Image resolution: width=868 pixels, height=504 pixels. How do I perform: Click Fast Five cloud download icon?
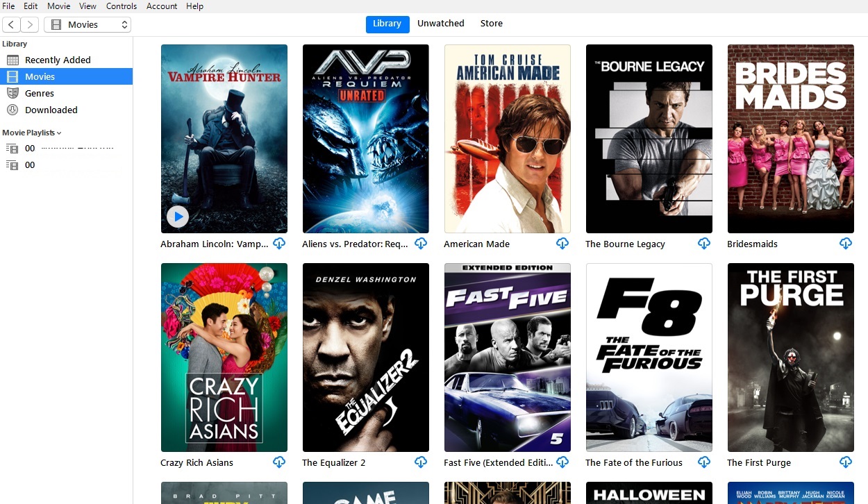click(562, 462)
